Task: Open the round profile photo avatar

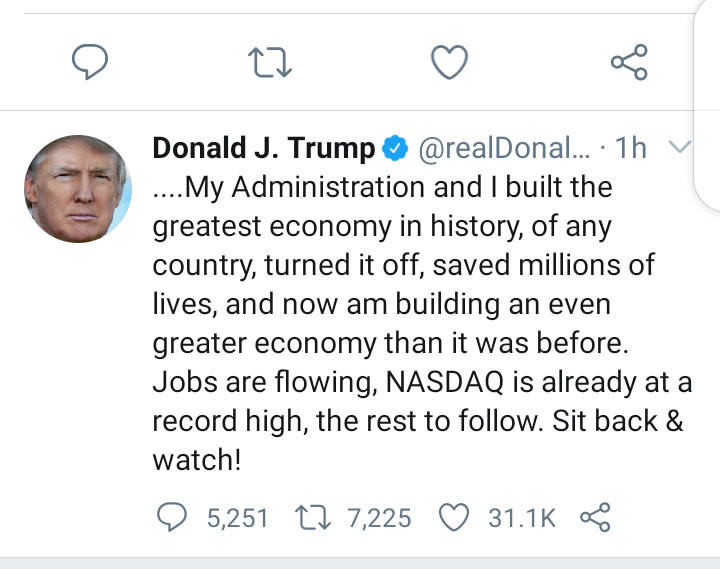Action: tap(76, 188)
